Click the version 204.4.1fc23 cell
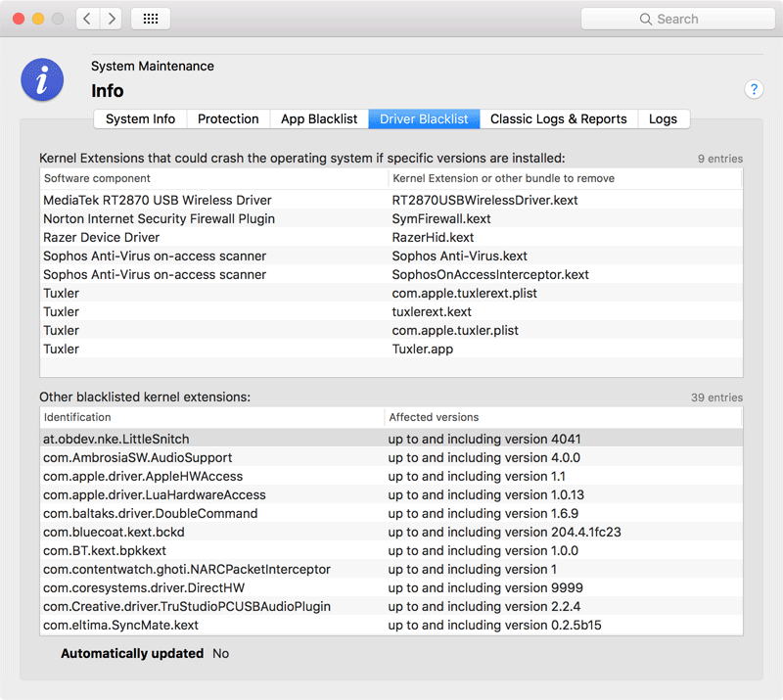 click(504, 533)
